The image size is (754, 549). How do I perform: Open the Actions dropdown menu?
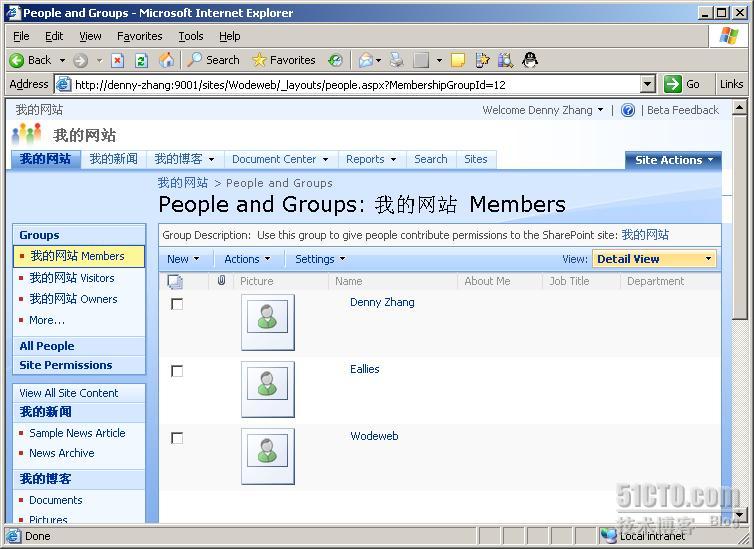pos(247,259)
